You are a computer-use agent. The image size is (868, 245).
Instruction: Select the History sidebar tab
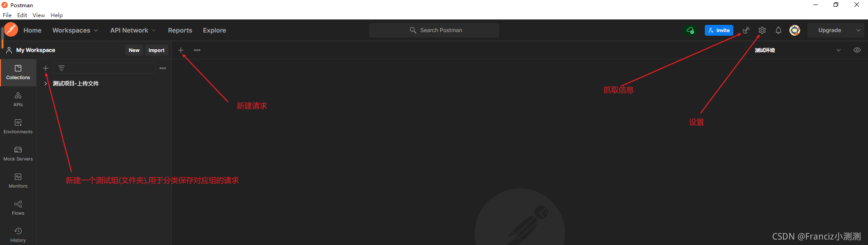pyautogui.click(x=18, y=235)
